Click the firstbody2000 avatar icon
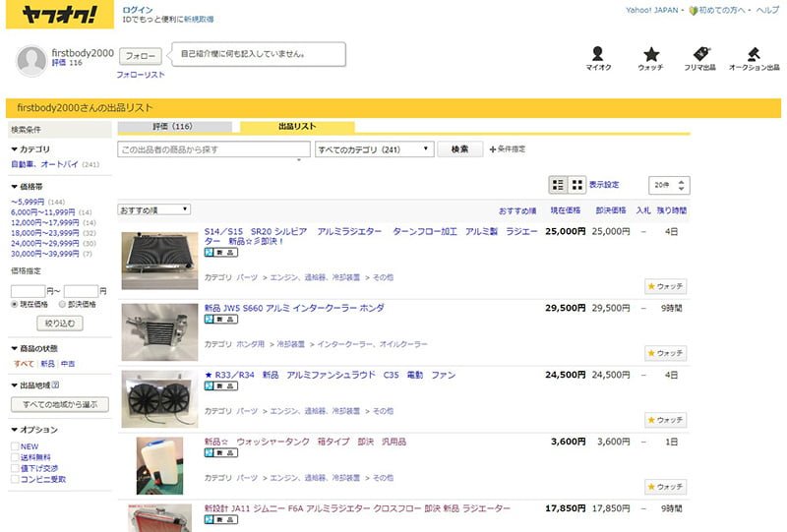 tap(31, 61)
